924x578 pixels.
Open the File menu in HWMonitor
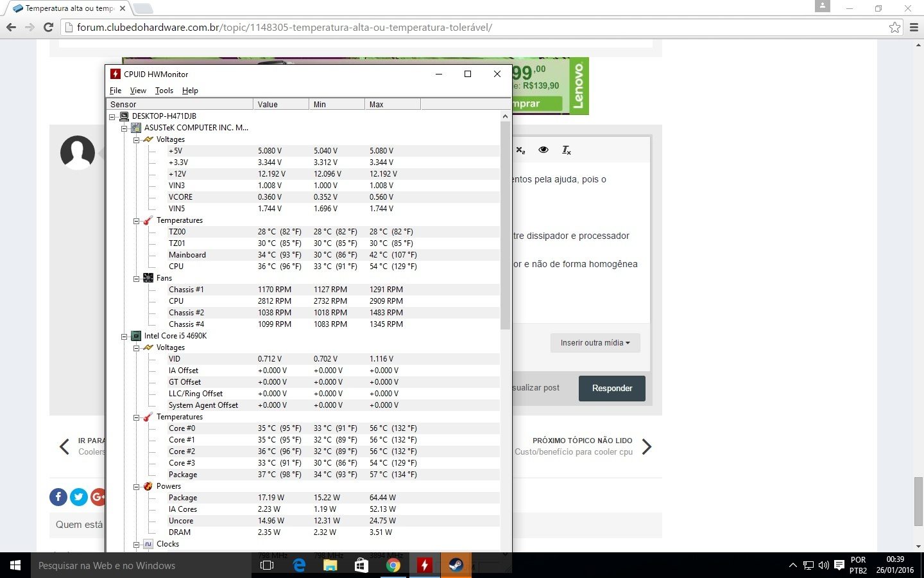tap(116, 91)
